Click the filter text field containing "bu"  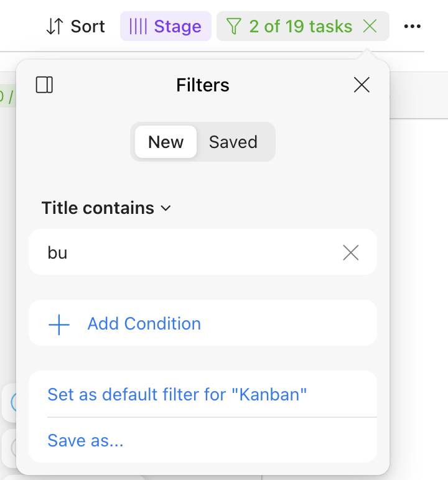[x=187, y=252]
